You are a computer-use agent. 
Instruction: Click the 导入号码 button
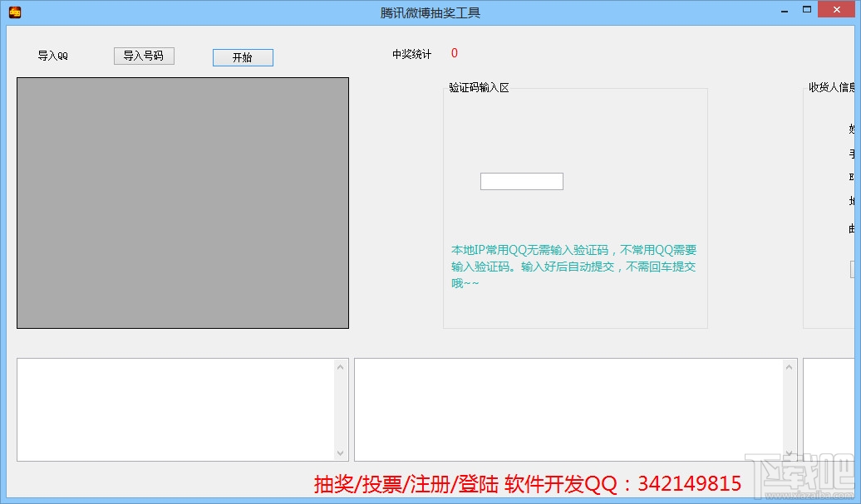tap(144, 56)
